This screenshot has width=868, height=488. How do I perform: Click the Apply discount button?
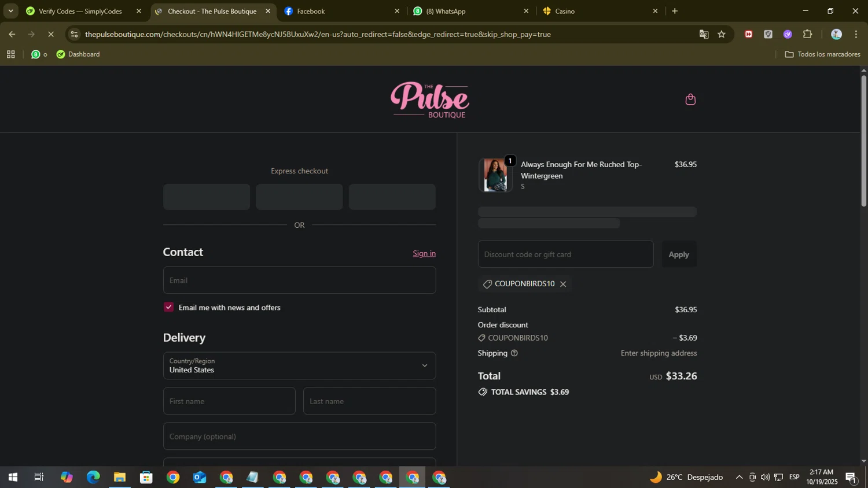tap(679, 254)
